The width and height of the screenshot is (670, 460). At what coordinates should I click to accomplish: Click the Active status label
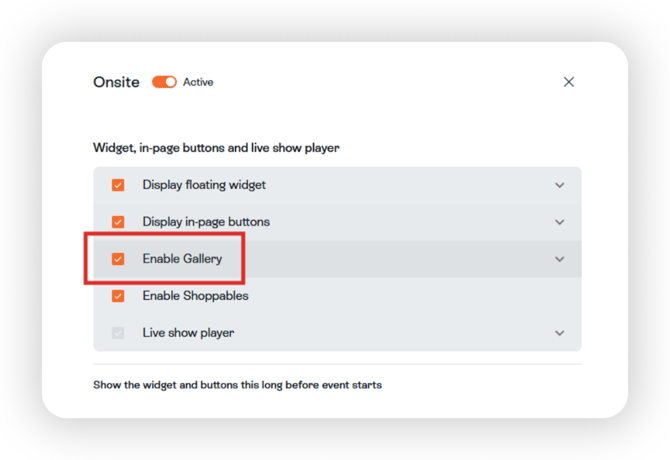click(198, 82)
